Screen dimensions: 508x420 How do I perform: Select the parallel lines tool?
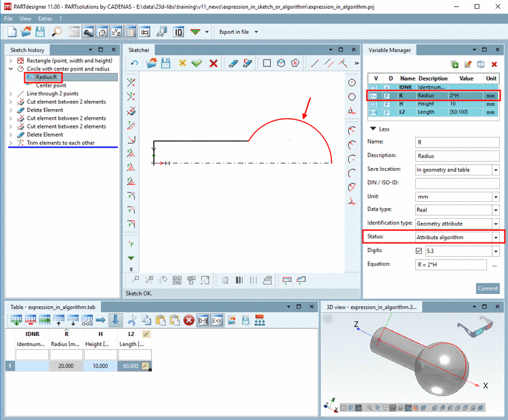329,63
